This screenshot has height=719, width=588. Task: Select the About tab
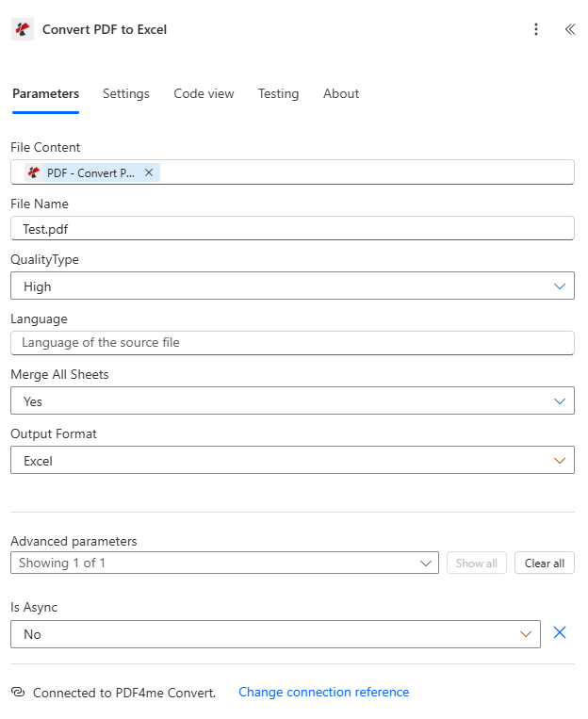(341, 94)
